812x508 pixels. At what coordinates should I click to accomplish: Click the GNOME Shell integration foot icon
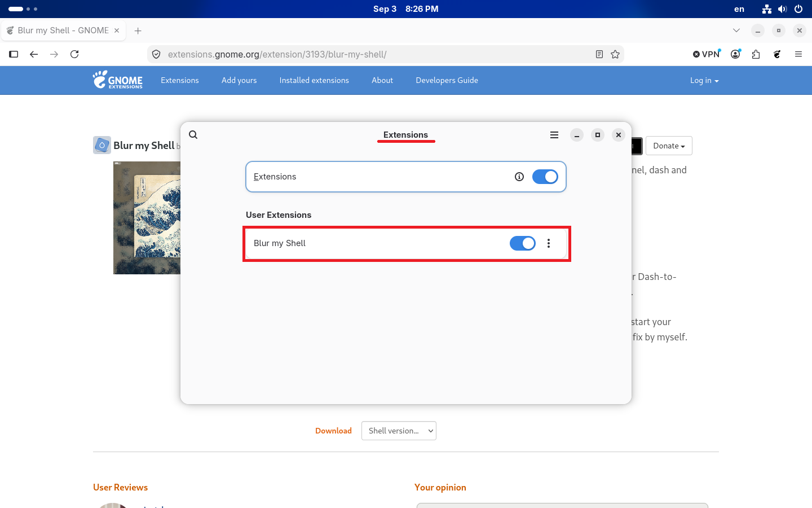tap(777, 54)
